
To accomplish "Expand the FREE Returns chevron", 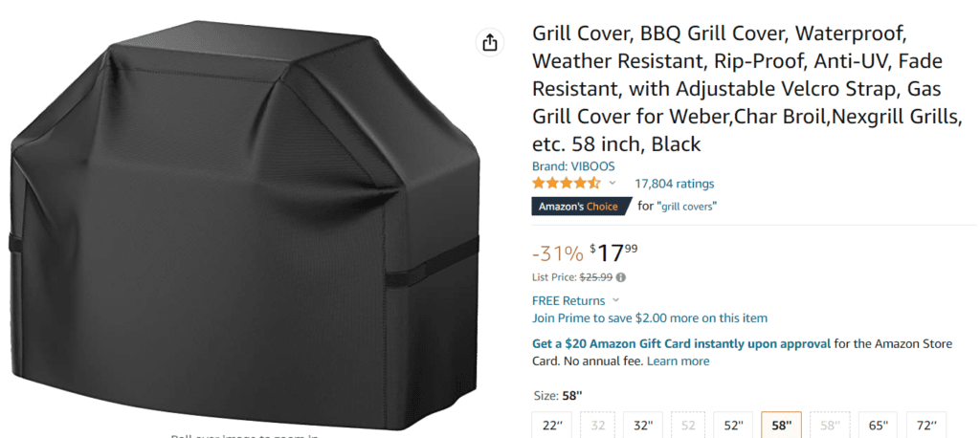I will click(x=615, y=300).
